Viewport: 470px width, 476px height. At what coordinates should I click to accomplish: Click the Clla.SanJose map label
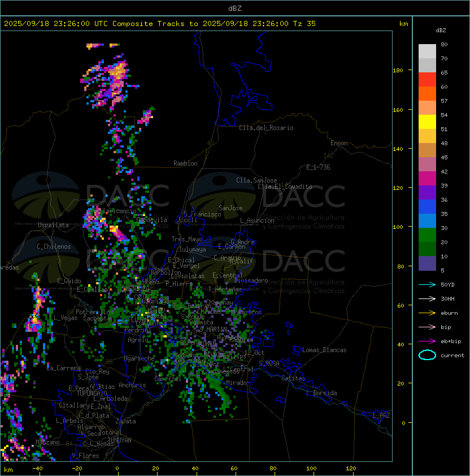point(256,180)
